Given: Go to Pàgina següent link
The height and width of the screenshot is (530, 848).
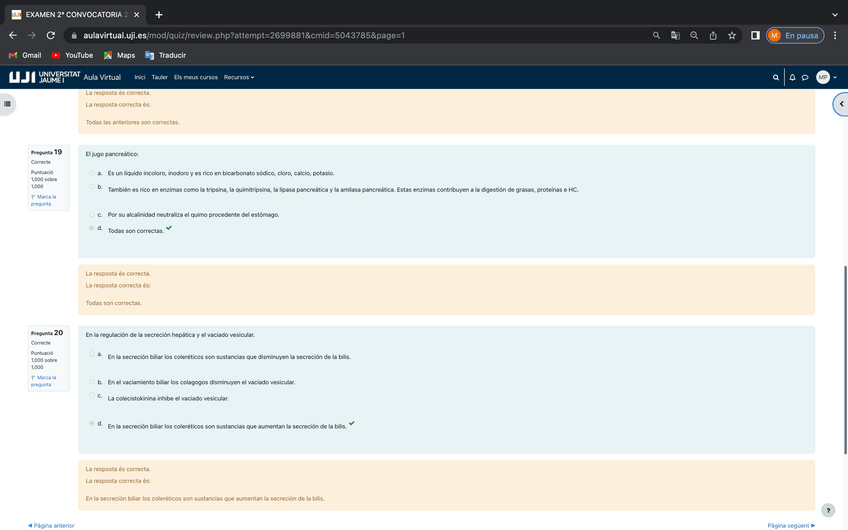Looking at the screenshot, I should pyautogui.click(x=790, y=525).
